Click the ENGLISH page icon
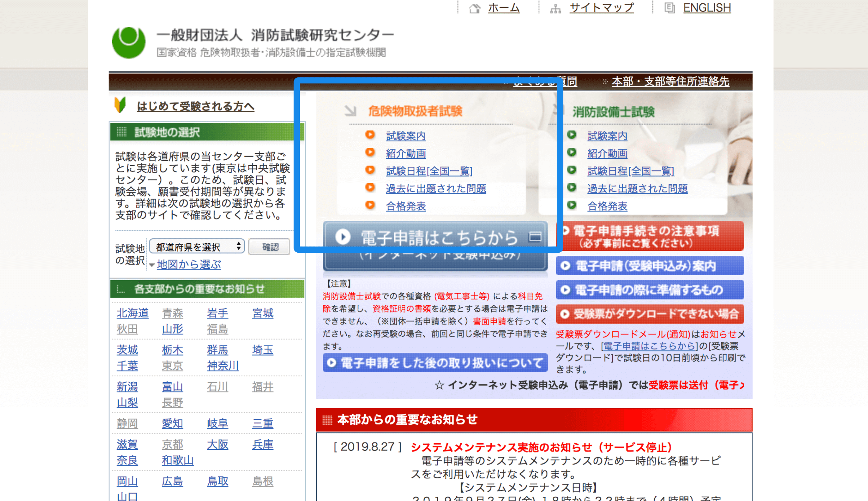This screenshot has width=868, height=501. click(x=669, y=7)
